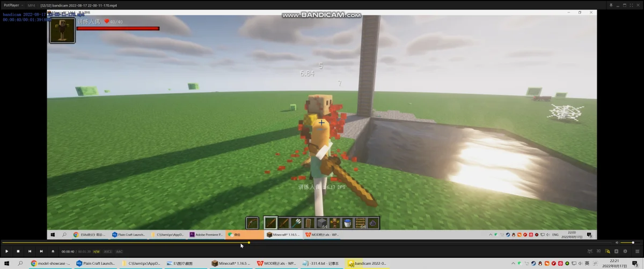The width and height of the screenshot is (644, 269).
Task: Skip to the next file in PotPlayer
Action: coord(41,251)
